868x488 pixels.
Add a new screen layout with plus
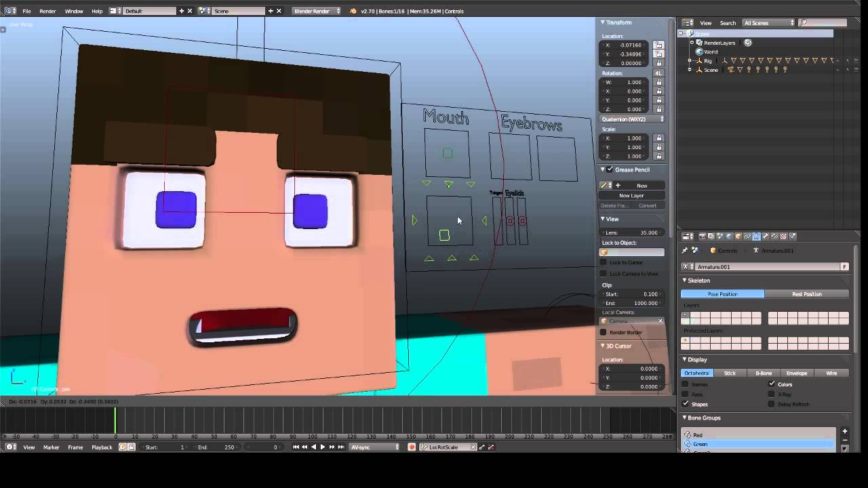pos(182,11)
